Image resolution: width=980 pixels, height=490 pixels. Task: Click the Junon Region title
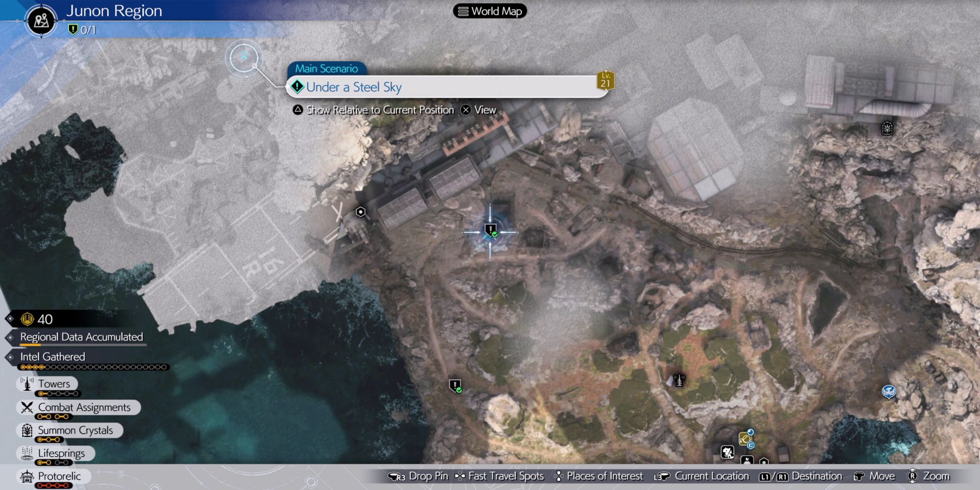pos(114,11)
